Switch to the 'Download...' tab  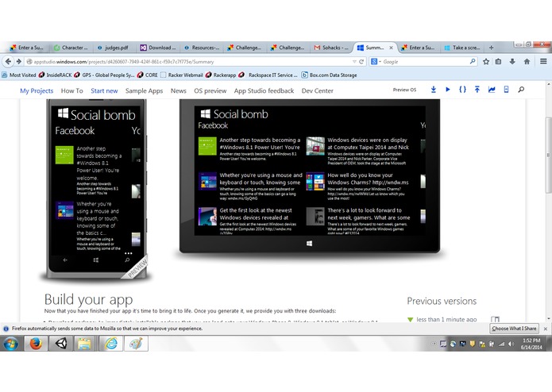pyautogui.click(x=158, y=48)
